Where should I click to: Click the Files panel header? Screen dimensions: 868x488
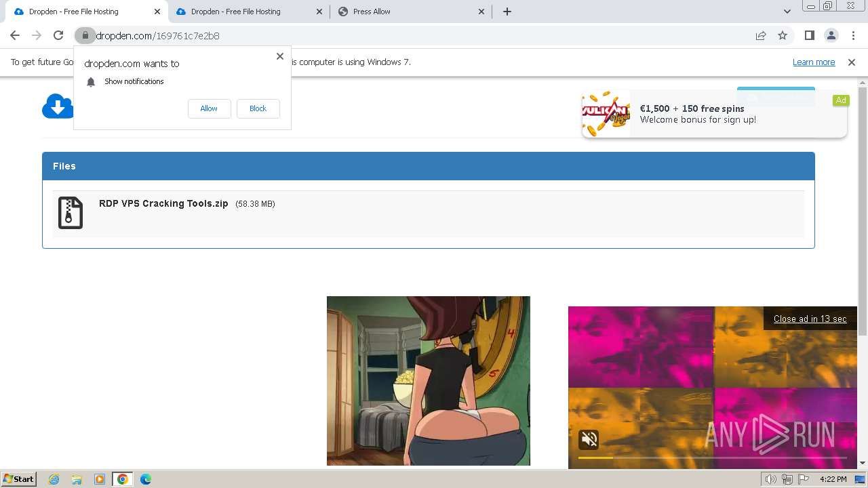(429, 166)
